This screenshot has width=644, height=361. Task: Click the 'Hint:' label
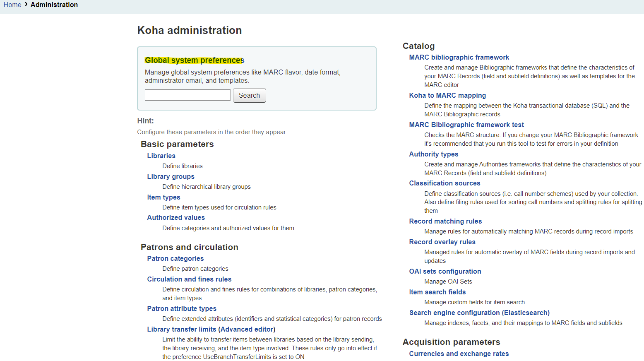146,121
